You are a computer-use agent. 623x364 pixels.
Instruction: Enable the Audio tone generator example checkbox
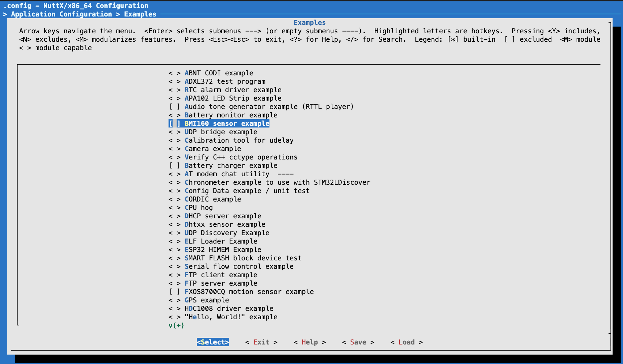pos(174,107)
